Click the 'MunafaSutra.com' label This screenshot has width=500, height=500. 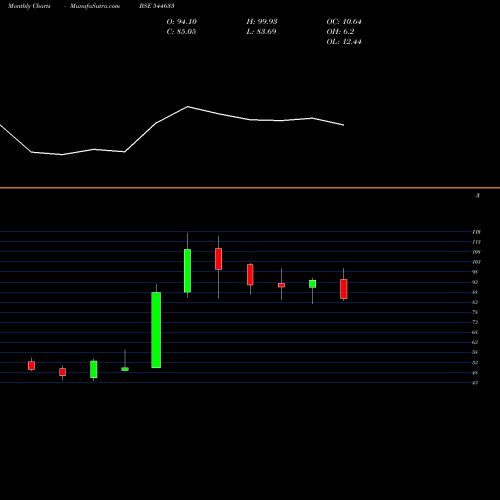[x=95, y=6]
